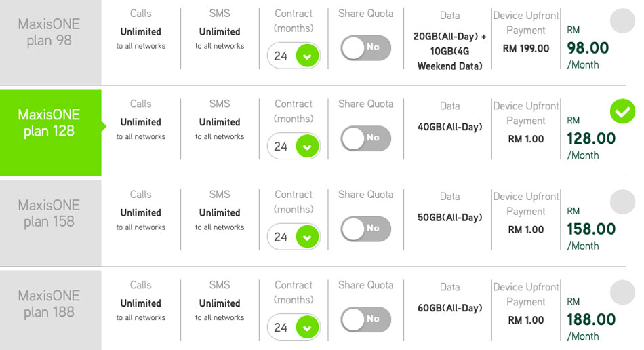Click the green checkmark for plan 128
The image size is (644, 350).
(x=622, y=111)
